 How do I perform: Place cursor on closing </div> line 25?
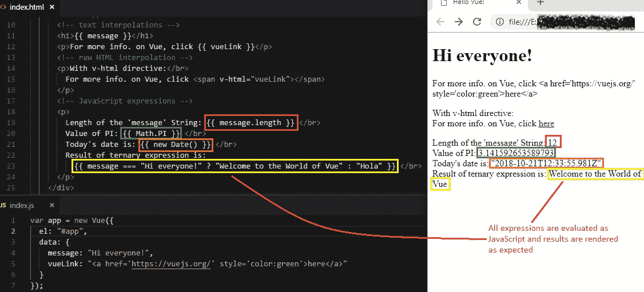[x=61, y=187]
